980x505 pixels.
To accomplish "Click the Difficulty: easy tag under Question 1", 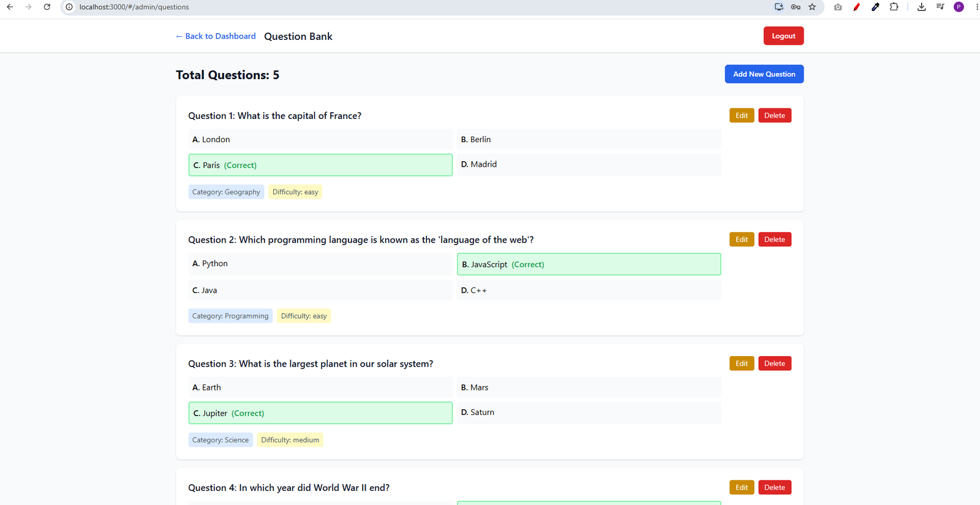I will click(295, 192).
